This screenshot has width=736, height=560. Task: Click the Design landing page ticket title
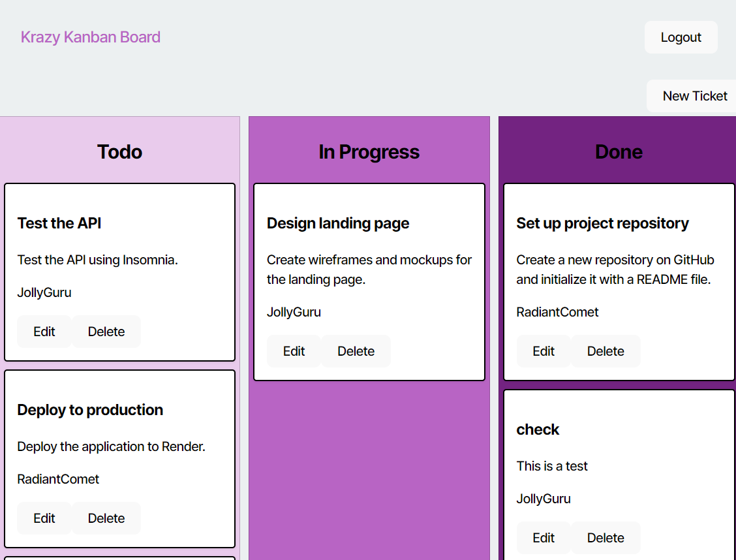pyautogui.click(x=338, y=223)
